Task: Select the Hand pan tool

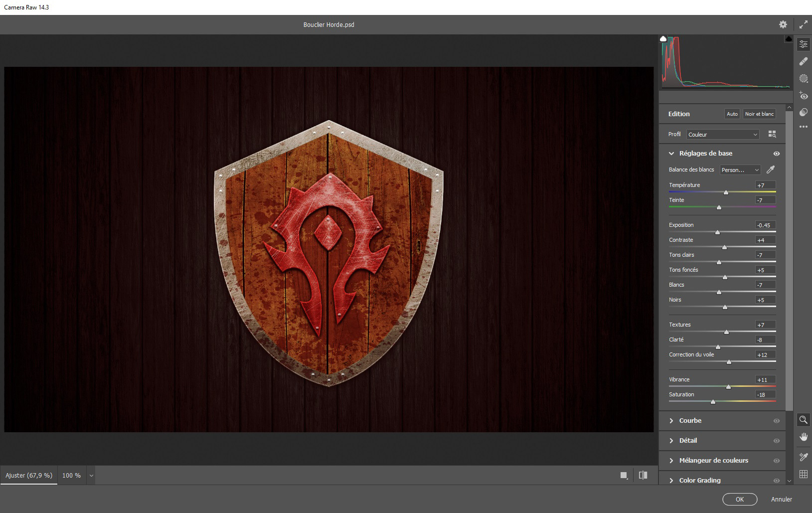Action: click(803, 437)
